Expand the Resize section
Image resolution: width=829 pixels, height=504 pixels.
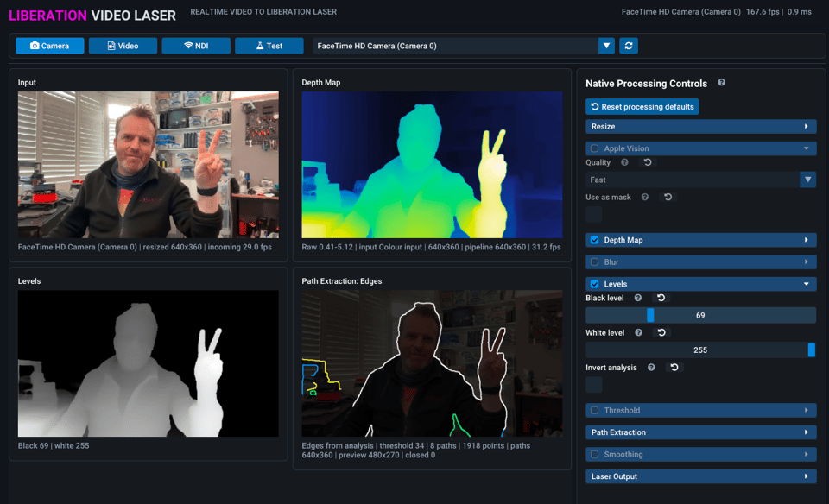tap(700, 127)
